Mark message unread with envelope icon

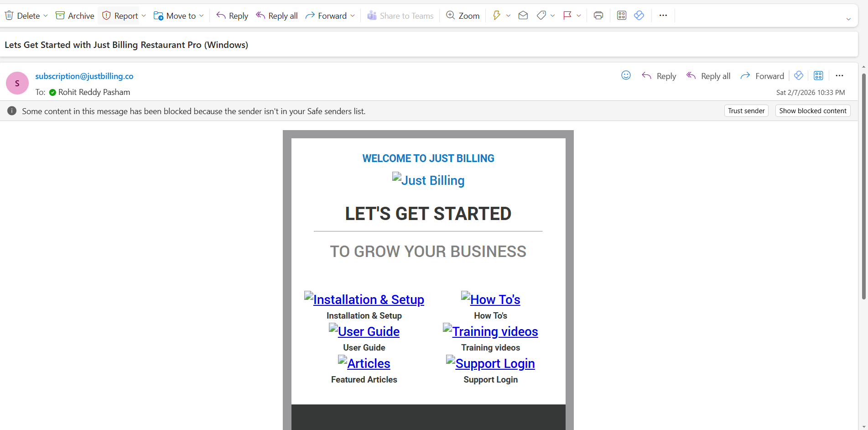point(523,16)
